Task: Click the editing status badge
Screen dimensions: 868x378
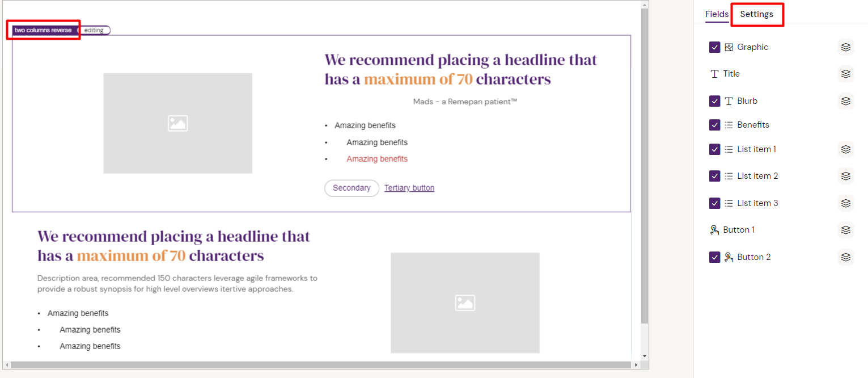Action: pos(94,30)
